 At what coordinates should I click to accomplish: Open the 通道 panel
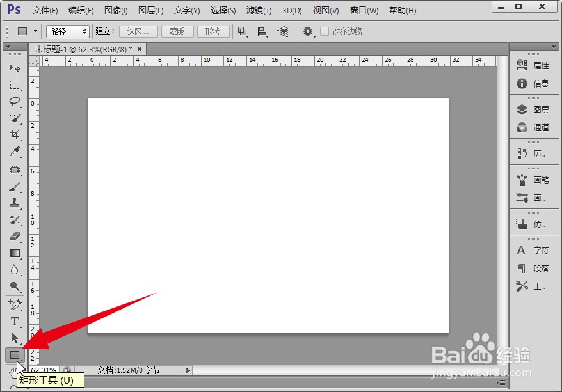[x=533, y=127]
